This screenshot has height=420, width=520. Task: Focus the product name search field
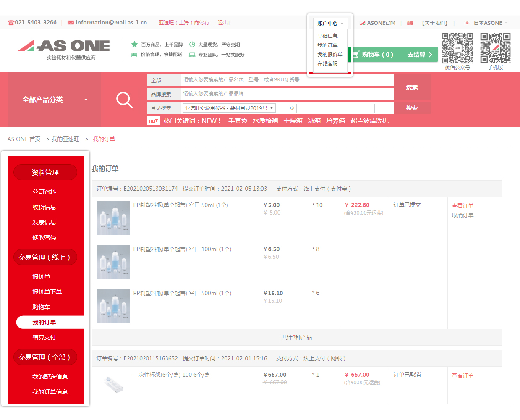287,80
